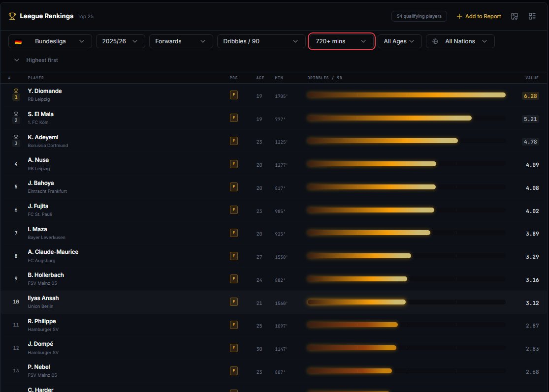Click the 6.28 value for Y. Diomande
The width and height of the screenshot is (549, 392).
[530, 96]
